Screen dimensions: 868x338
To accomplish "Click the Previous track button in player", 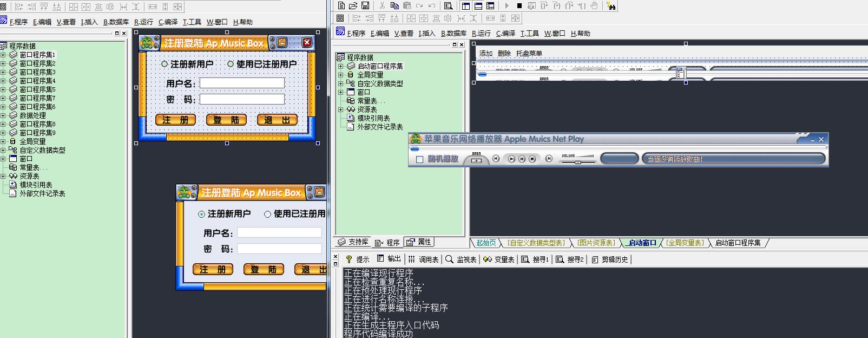I will 496,159.
